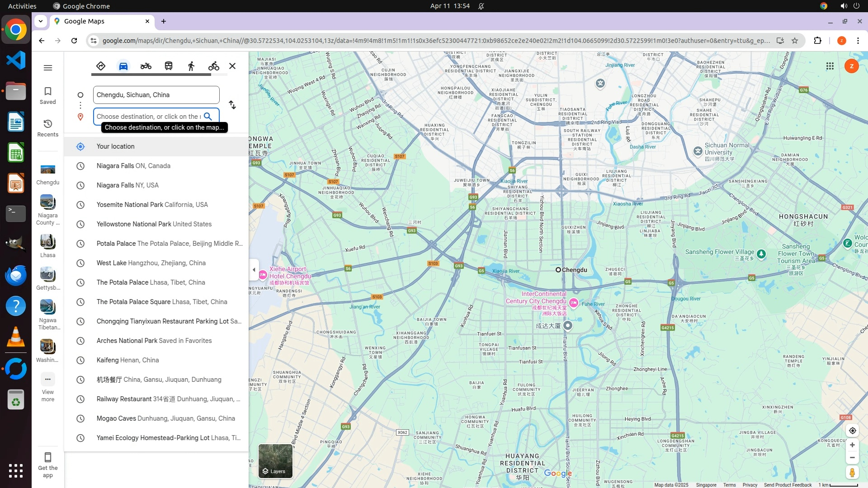Click the show your location target button
This screenshot has height=488, width=868.
(x=852, y=431)
